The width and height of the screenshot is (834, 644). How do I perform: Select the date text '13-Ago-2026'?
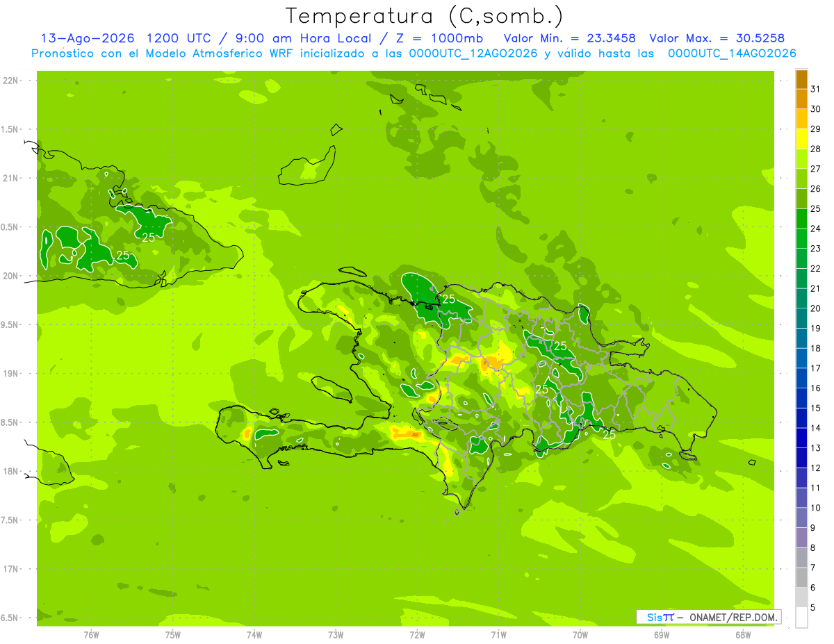coord(88,38)
